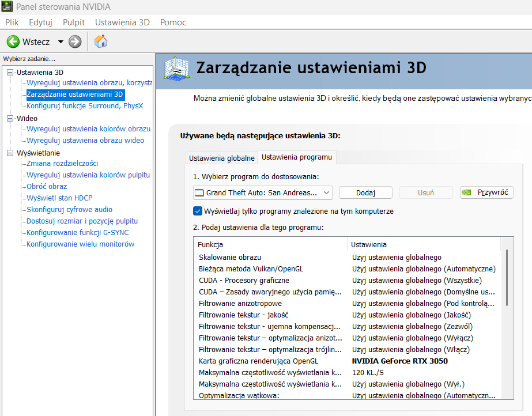Open Konfiguruj funkcje Surround, PhysX
Image resolution: width=532 pixels, height=416 pixels.
tap(85, 106)
